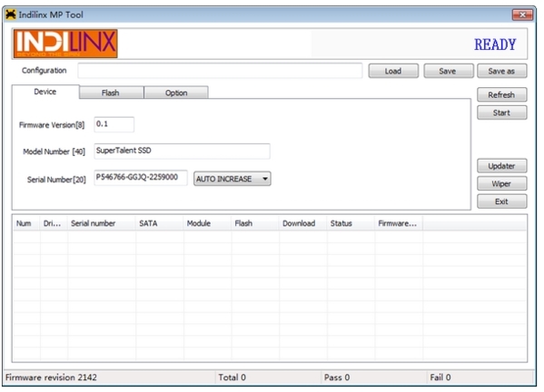The image size is (544, 392).
Task: Click the Flash column header in table
Action: [255, 223]
